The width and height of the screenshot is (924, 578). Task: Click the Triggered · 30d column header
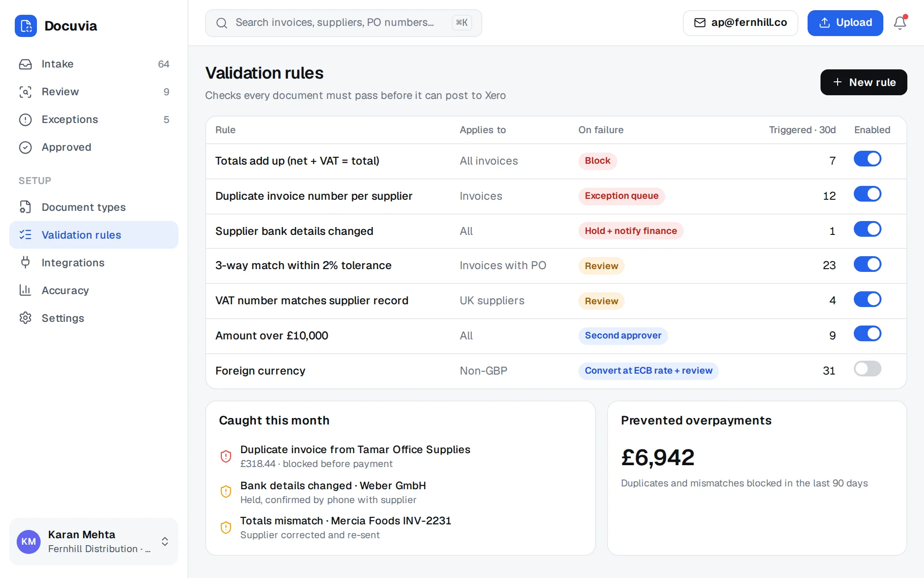(x=802, y=130)
